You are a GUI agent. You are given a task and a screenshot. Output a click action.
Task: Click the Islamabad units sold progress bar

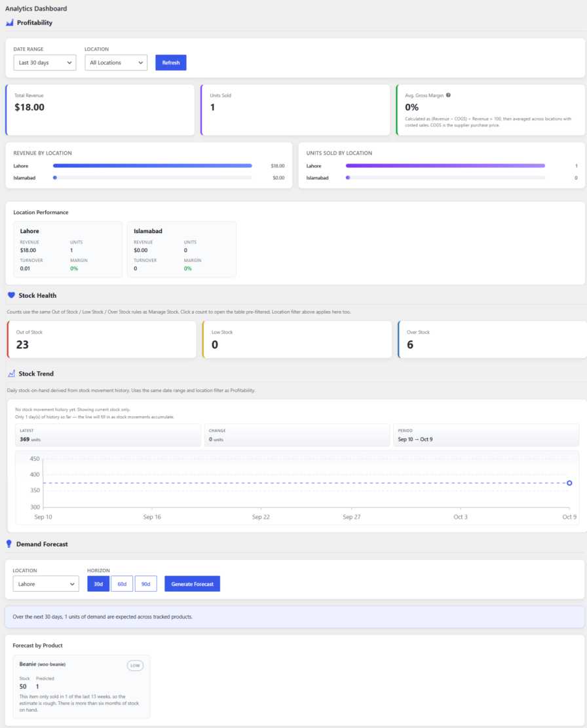pos(445,178)
